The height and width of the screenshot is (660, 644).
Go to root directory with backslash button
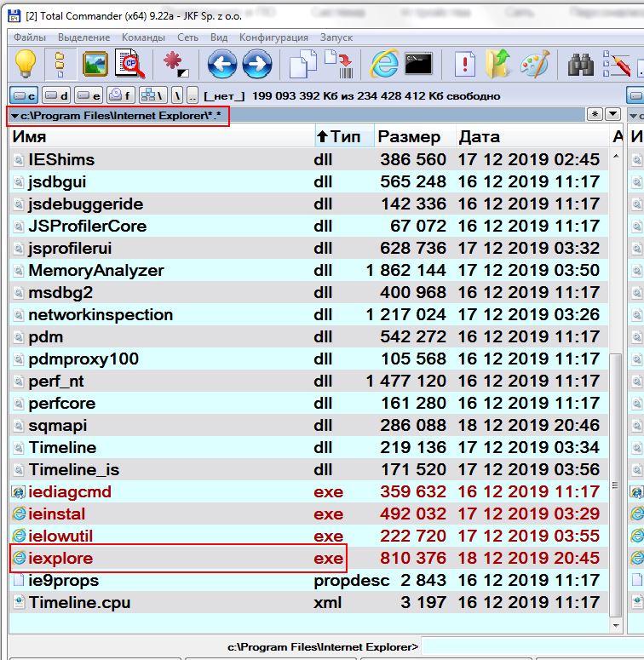tap(177, 96)
